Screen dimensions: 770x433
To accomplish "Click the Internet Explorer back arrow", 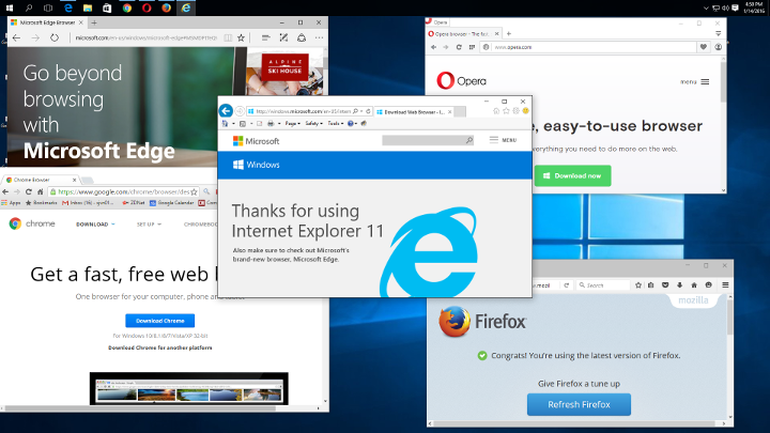I will coord(226,110).
